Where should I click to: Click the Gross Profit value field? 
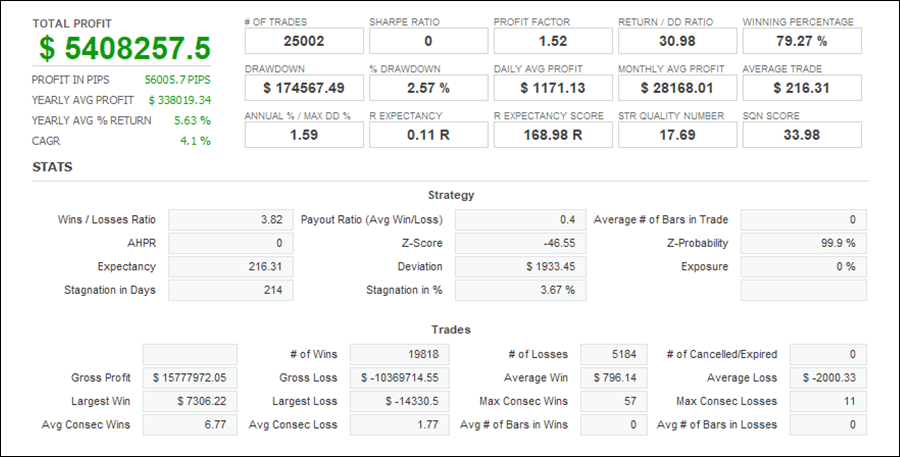point(190,378)
